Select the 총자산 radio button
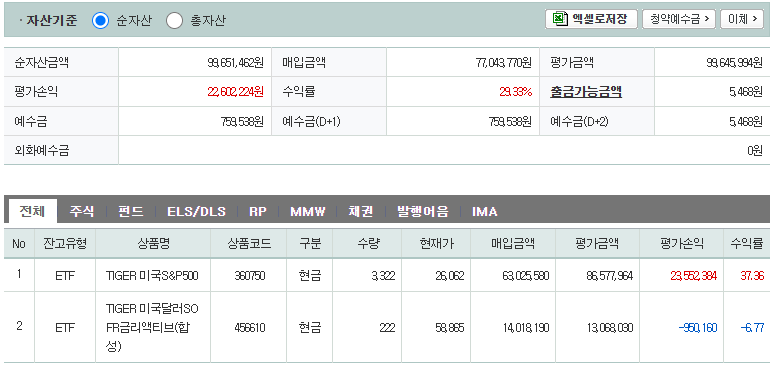Screen dimensions: 775x365 (174, 21)
